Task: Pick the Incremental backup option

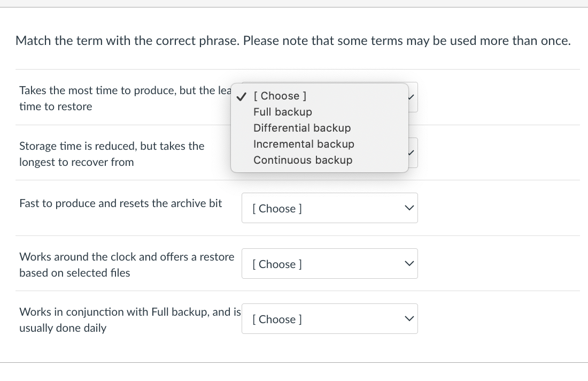Action: (x=304, y=144)
